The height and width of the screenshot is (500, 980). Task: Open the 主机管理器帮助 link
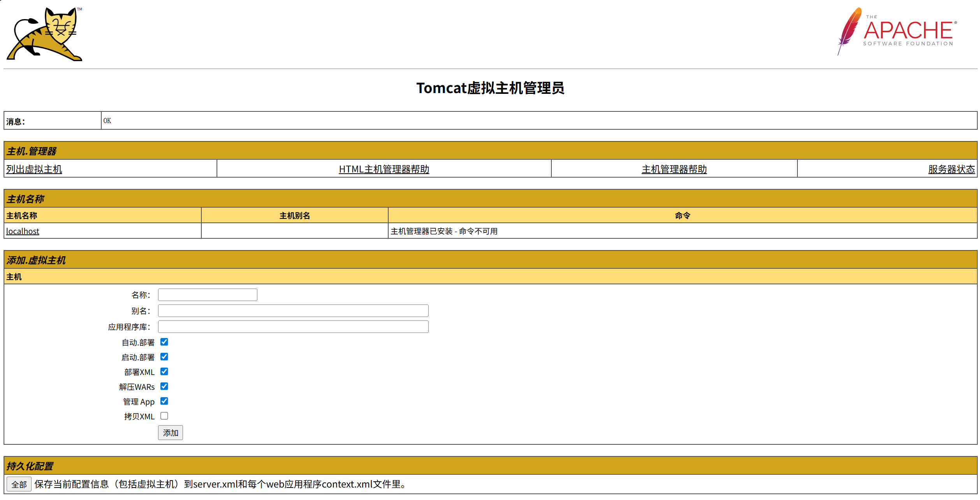click(674, 169)
